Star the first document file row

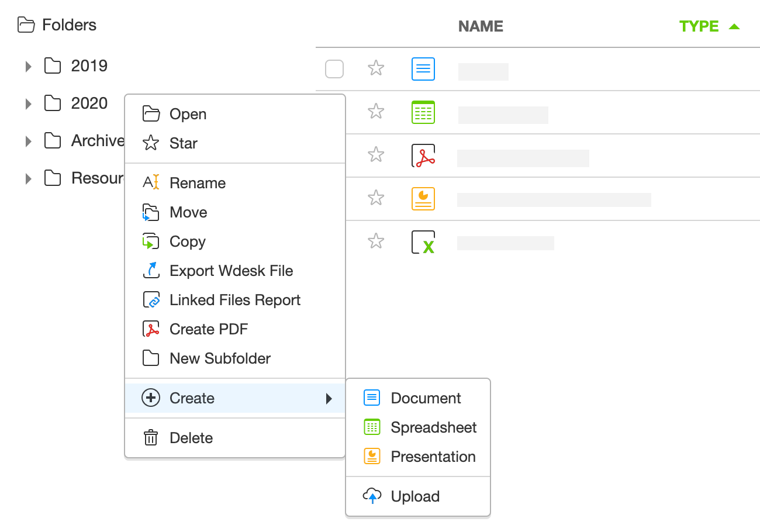coord(376,68)
